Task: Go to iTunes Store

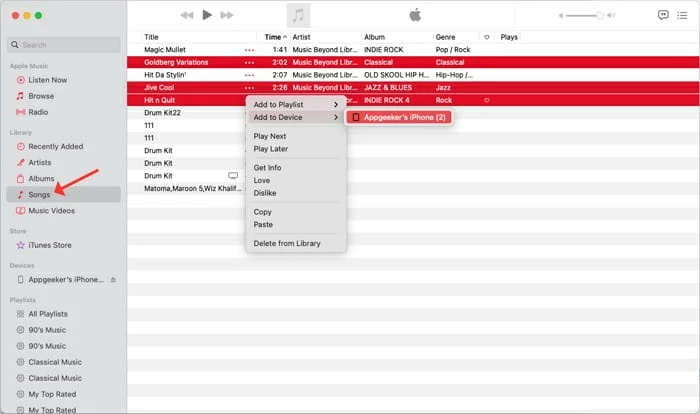Action: (50, 245)
